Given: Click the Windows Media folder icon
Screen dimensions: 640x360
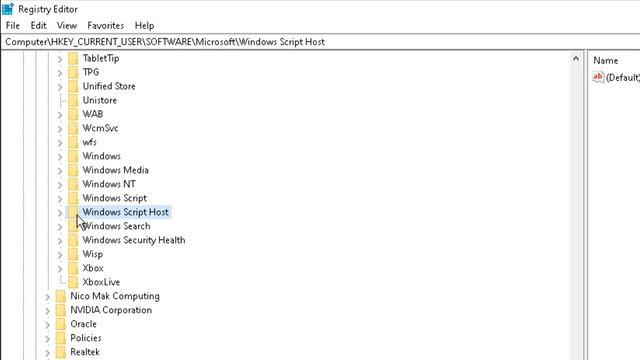Looking at the screenshot, I should [73, 170].
